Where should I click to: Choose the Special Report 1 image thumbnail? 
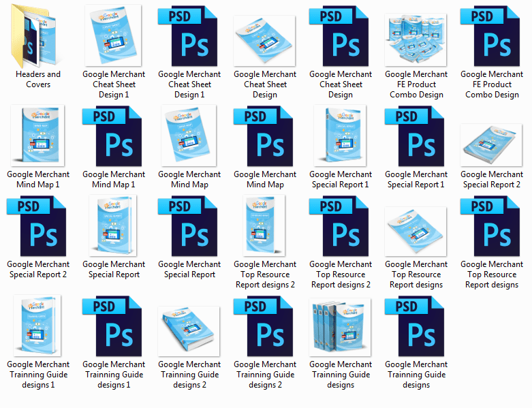click(341, 136)
